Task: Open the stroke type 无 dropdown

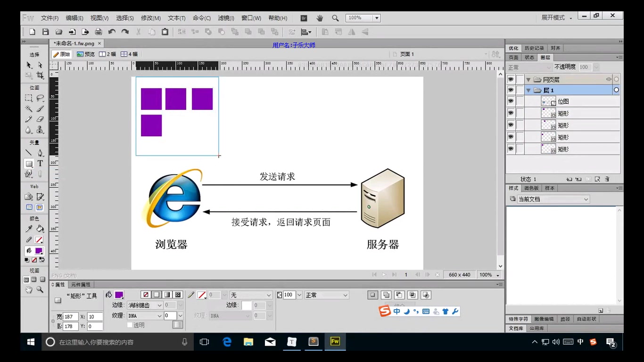Action: [251, 295]
